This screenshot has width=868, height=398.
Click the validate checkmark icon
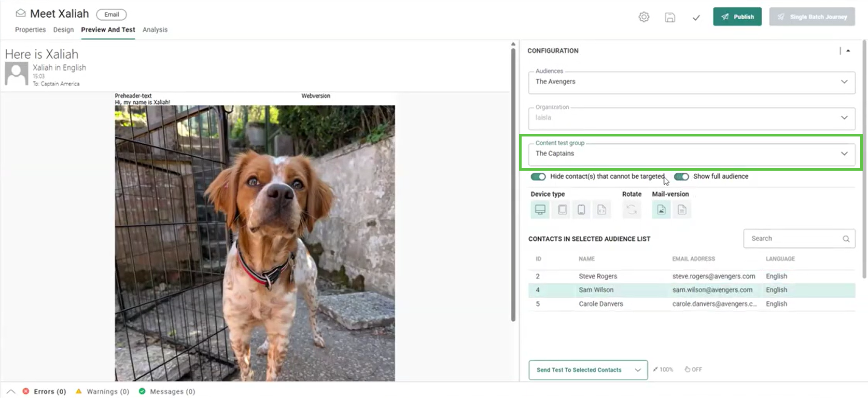pos(696,18)
